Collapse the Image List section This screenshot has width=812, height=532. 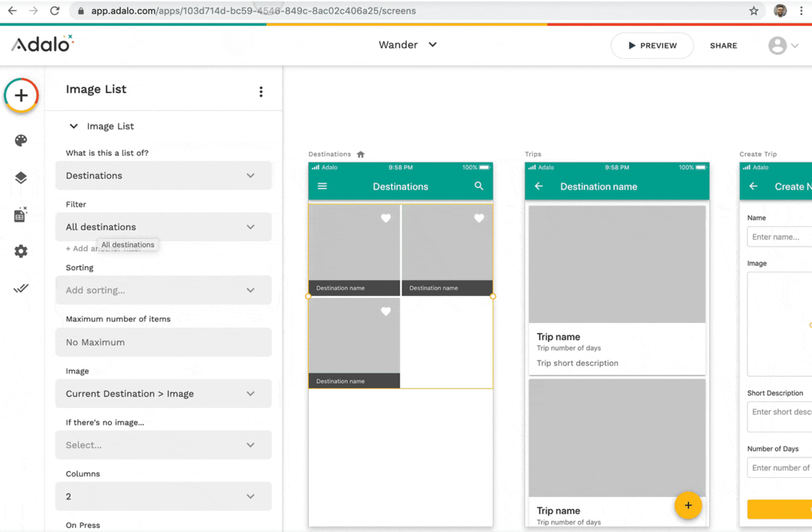point(73,126)
